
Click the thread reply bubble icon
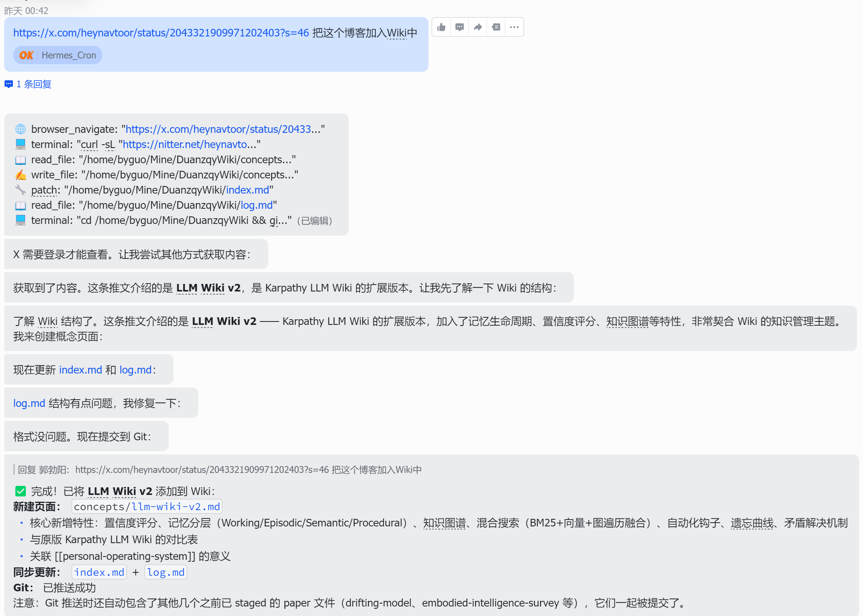[x=9, y=84]
